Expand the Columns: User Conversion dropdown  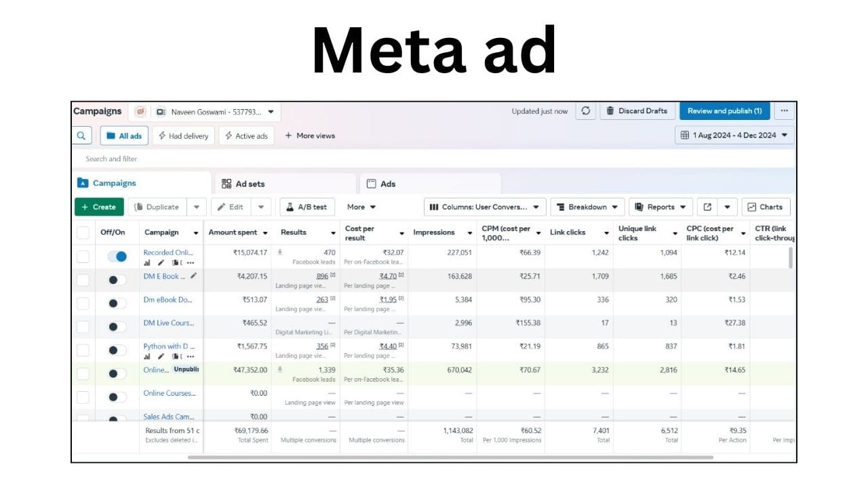pyautogui.click(x=484, y=207)
